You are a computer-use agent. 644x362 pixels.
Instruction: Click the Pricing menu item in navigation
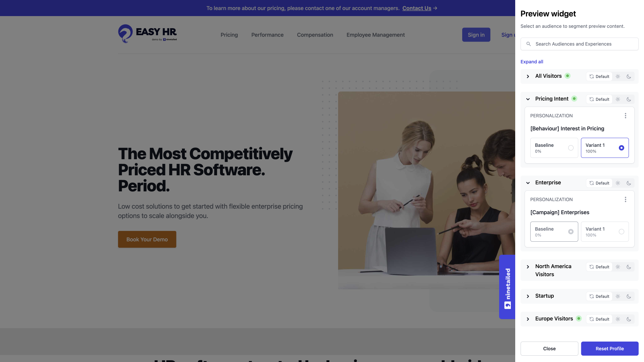(229, 35)
